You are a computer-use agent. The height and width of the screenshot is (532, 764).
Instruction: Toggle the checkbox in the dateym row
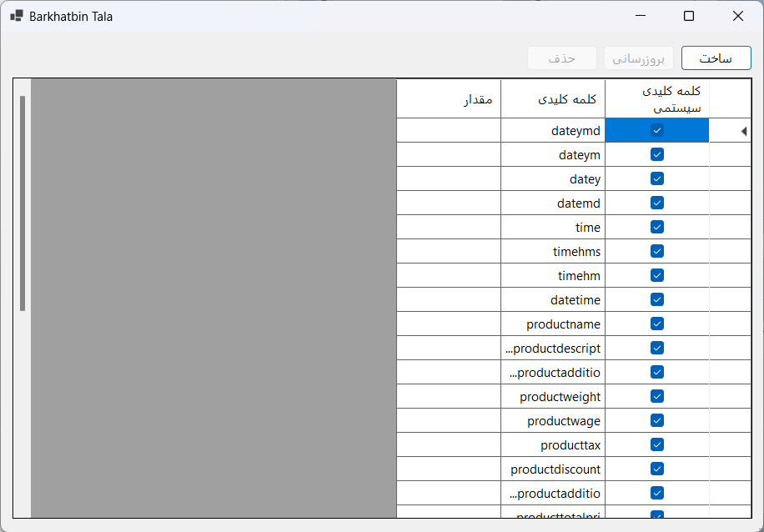point(656,154)
